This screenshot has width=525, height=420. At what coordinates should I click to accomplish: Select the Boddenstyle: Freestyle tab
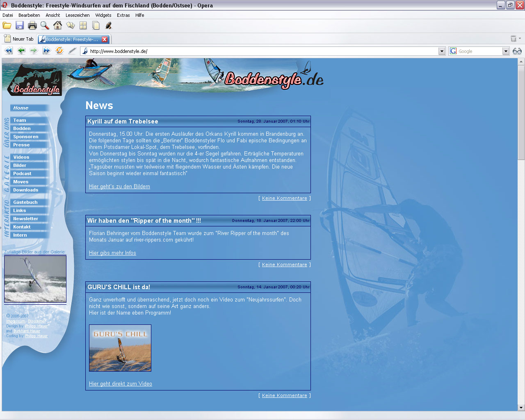click(x=72, y=39)
